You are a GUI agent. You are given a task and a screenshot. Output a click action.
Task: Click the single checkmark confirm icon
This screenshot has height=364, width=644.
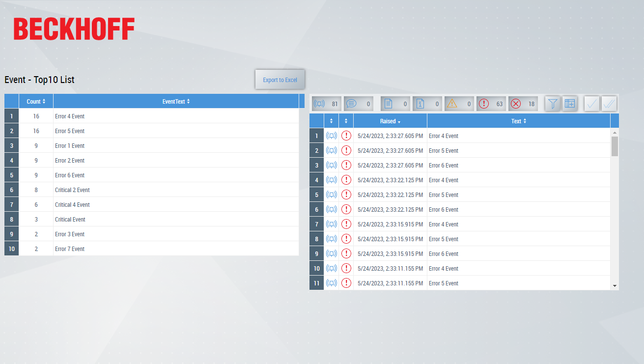coord(592,104)
